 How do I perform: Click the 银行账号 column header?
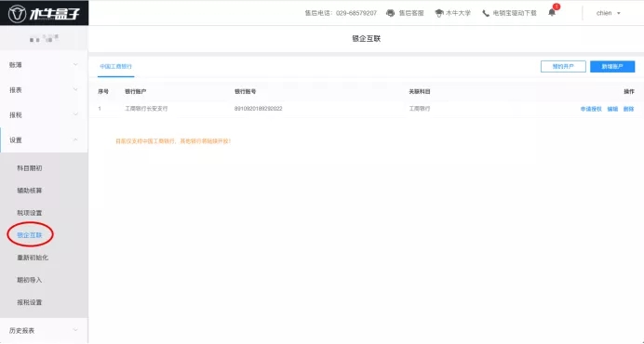pyautogui.click(x=245, y=91)
